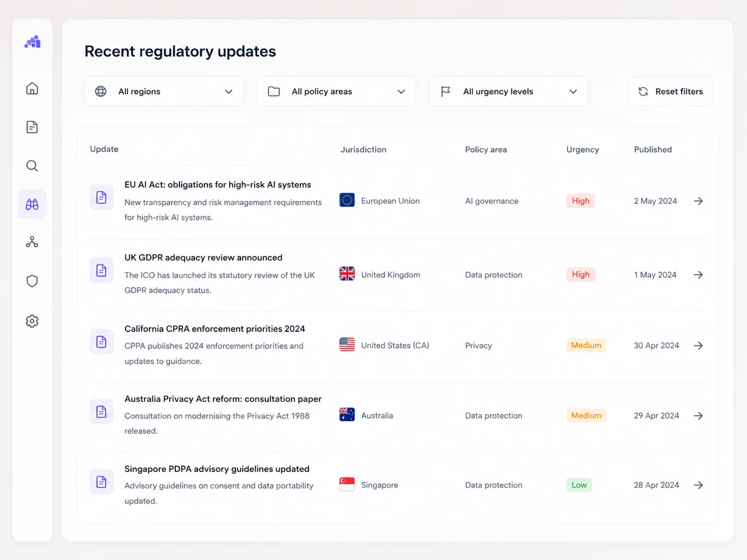Click 'United States (CA)' jurisdiction text

pos(395,345)
